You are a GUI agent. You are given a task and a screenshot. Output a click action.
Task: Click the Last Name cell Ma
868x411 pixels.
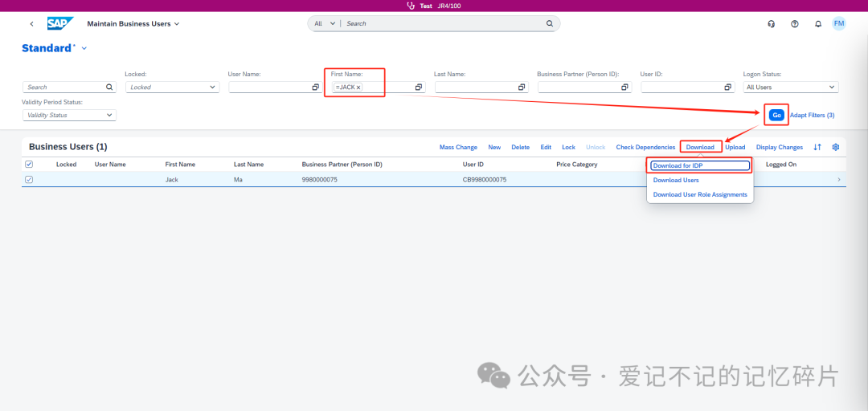coord(238,180)
